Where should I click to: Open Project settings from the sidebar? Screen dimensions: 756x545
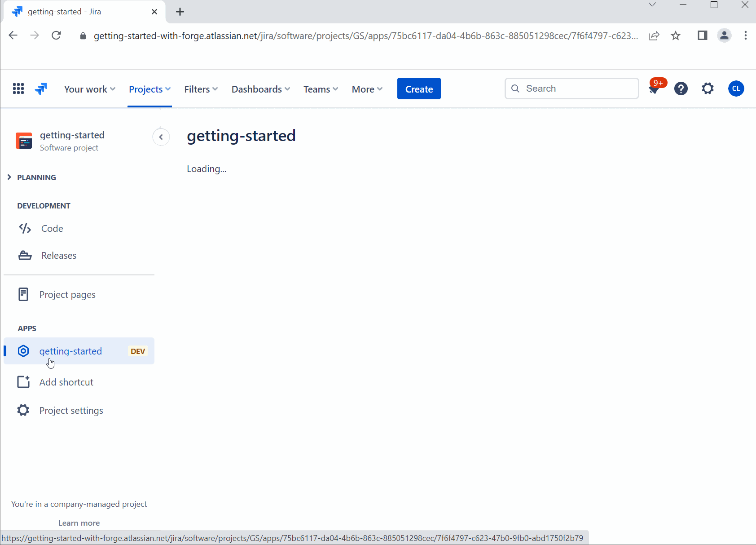pyautogui.click(x=71, y=410)
